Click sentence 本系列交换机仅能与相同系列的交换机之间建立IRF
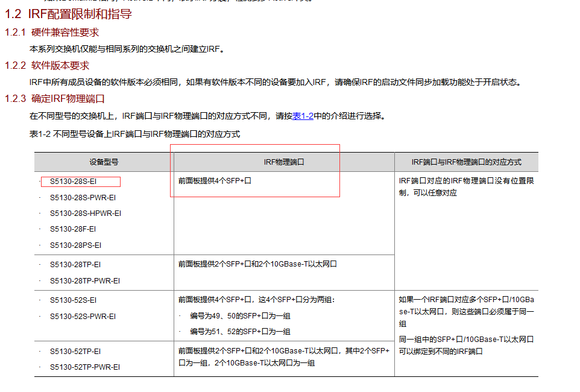The width and height of the screenshot is (580, 392). coord(127,49)
